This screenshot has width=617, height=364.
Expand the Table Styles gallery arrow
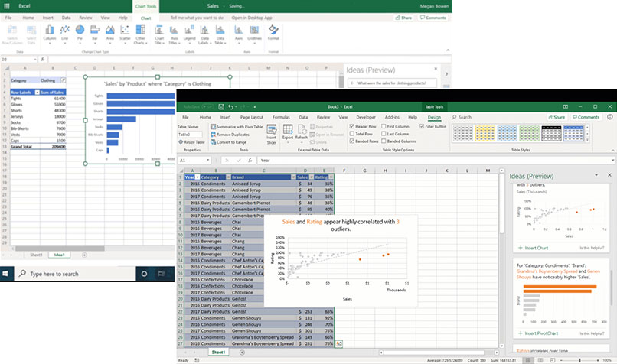tap(587, 140)
